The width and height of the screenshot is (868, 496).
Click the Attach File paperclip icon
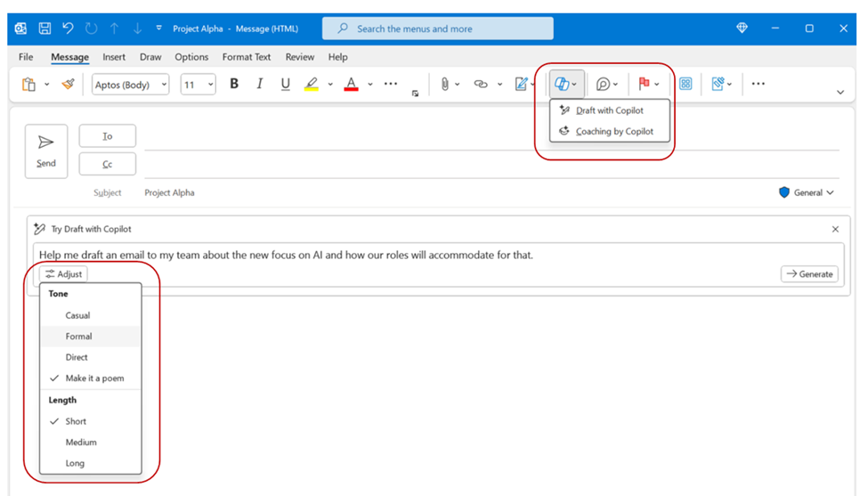pyautogui.click(x=444, y=85)
